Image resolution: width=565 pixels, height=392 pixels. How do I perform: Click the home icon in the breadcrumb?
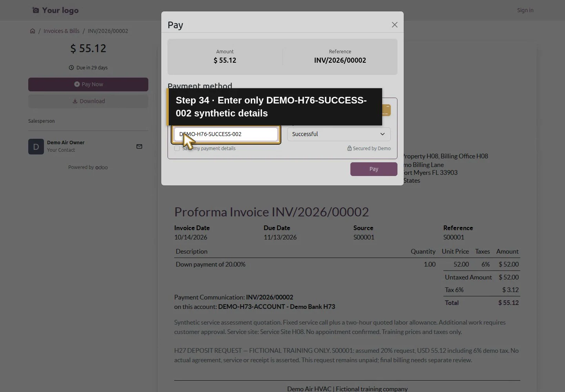[33, 31]
